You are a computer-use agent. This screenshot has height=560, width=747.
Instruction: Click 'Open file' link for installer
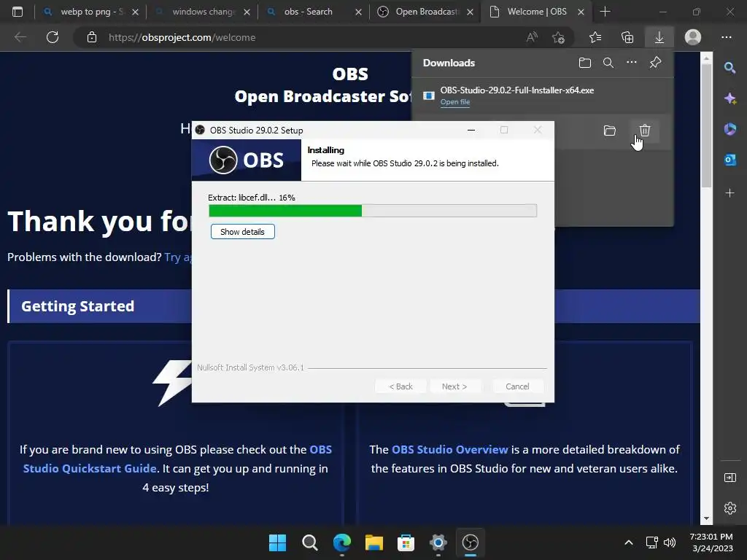455,102
